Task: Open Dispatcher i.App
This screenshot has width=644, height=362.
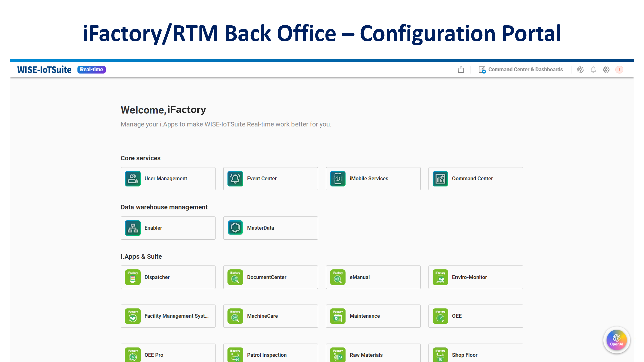Action: point(168,277)
